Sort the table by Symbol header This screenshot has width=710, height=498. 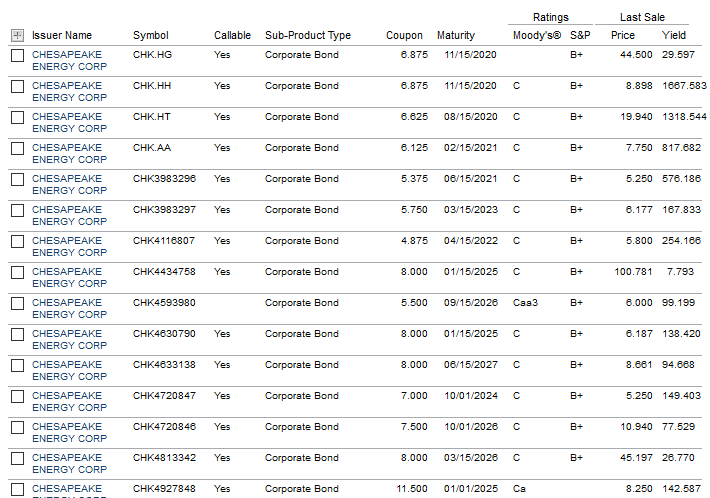click(x=150, y=35)
